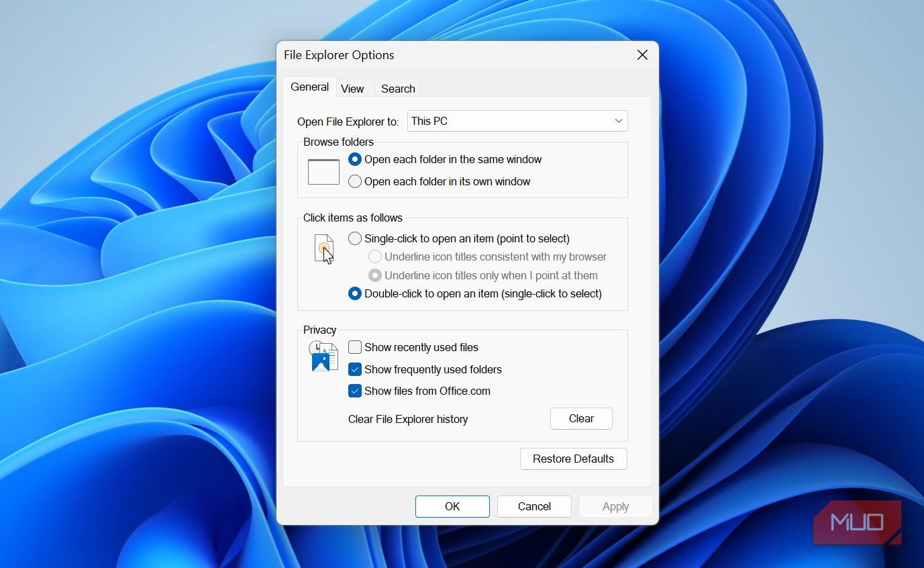Uncheck Show frequently used folders
Screen dimensions: 924x568
tap(355, 369)
